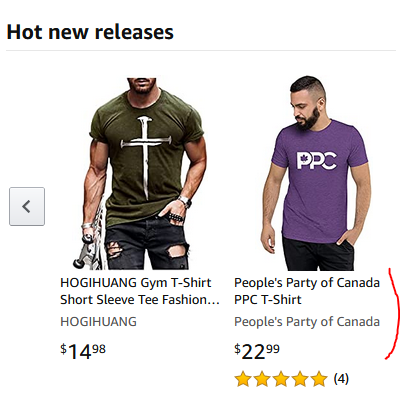Click the fifth gold star in the rating
Viewport: 400px width, 398px height.
click(x=319, y=379)
